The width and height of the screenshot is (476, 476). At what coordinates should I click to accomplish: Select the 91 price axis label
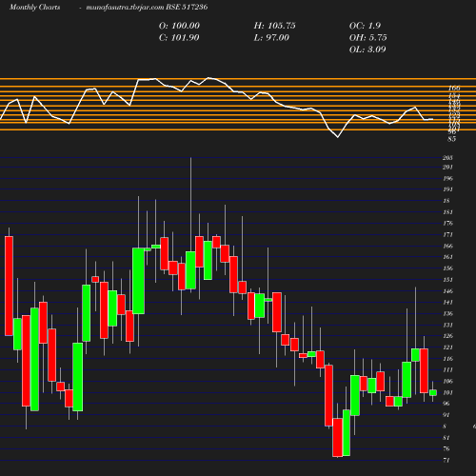tap(446, 415)
